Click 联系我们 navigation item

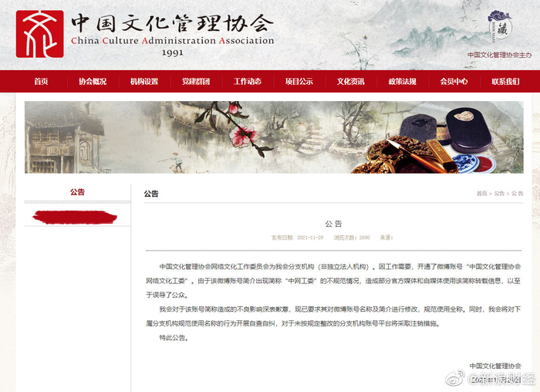tap(505, 81)
